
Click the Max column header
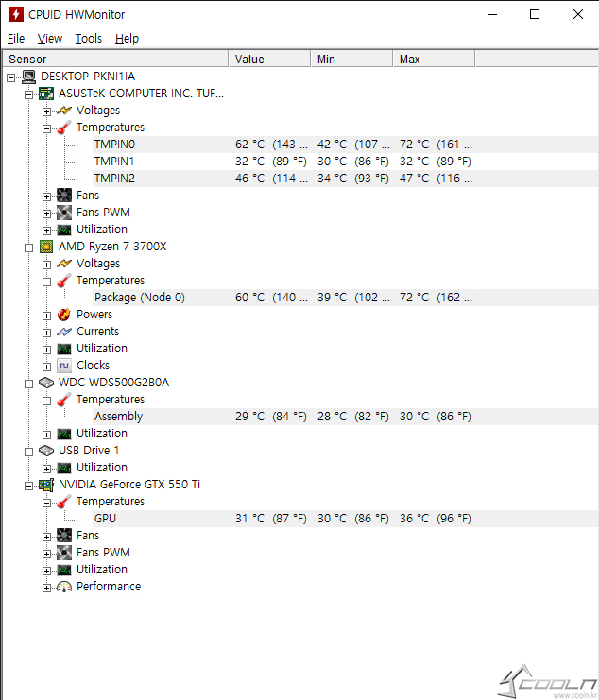pyautogui.click(x=434, y=59)
